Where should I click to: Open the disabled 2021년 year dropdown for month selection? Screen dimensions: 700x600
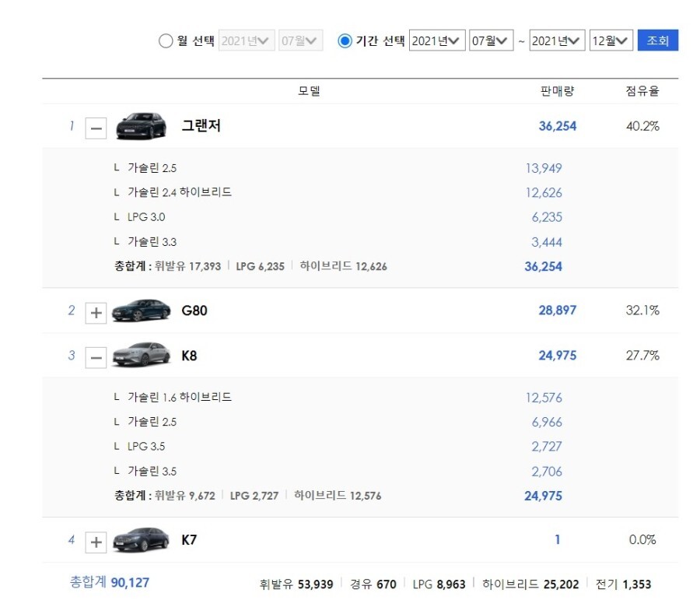click(x=247, y=40)
